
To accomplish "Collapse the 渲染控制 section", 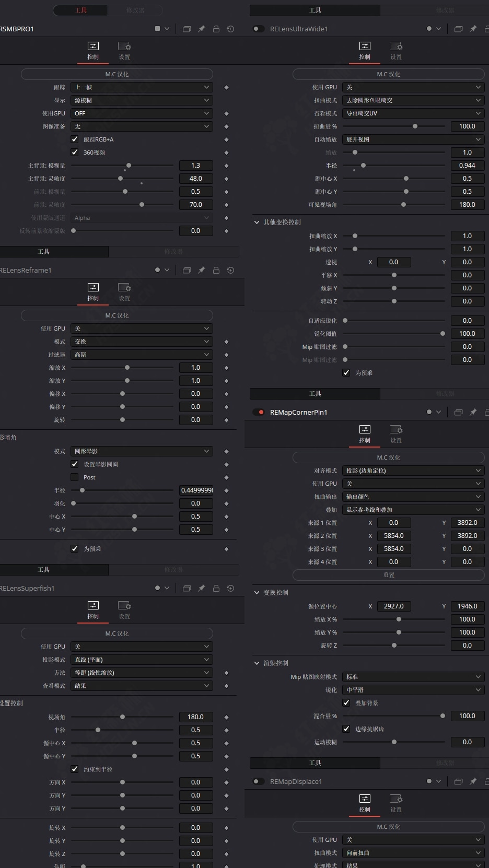I will 257,663.
